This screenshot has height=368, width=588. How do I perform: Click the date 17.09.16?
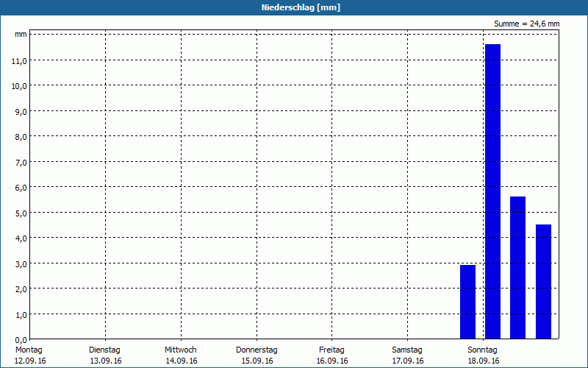coord(408,361)
